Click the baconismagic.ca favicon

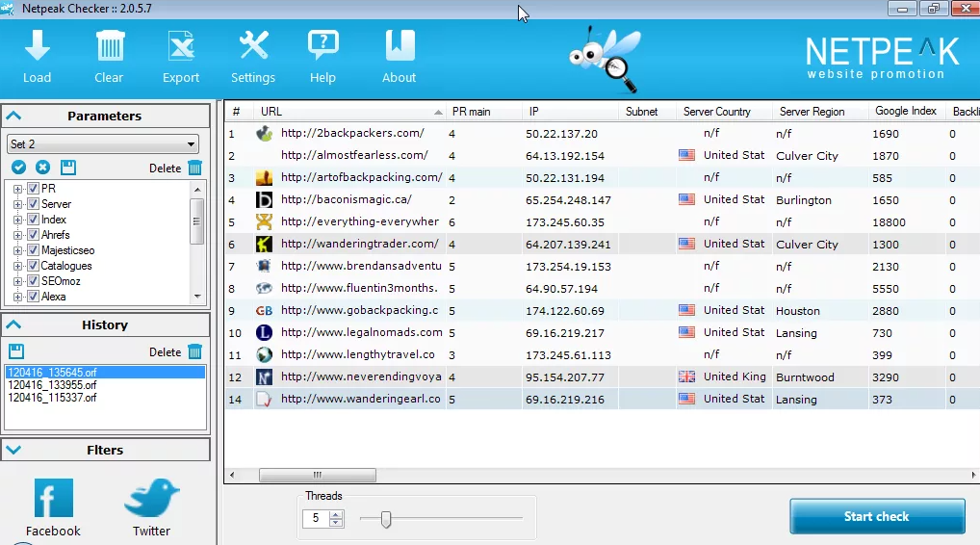pos(265,200)
